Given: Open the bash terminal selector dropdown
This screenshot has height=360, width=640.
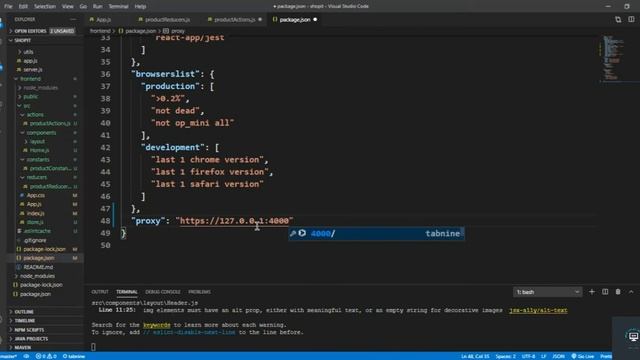Looking at the screenshot, I should (x=547, y=292).
